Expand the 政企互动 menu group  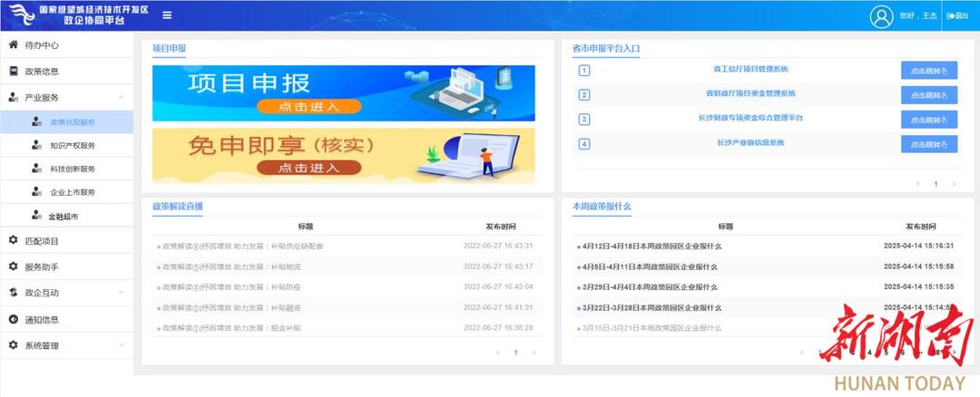click(x=121, y=293)
